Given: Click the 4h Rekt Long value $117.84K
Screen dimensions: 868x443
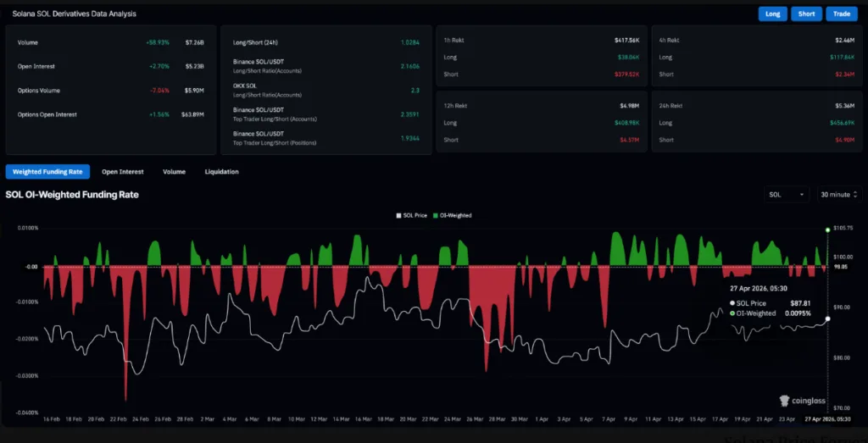Looking at the screenshot, I should pos(843,58).
